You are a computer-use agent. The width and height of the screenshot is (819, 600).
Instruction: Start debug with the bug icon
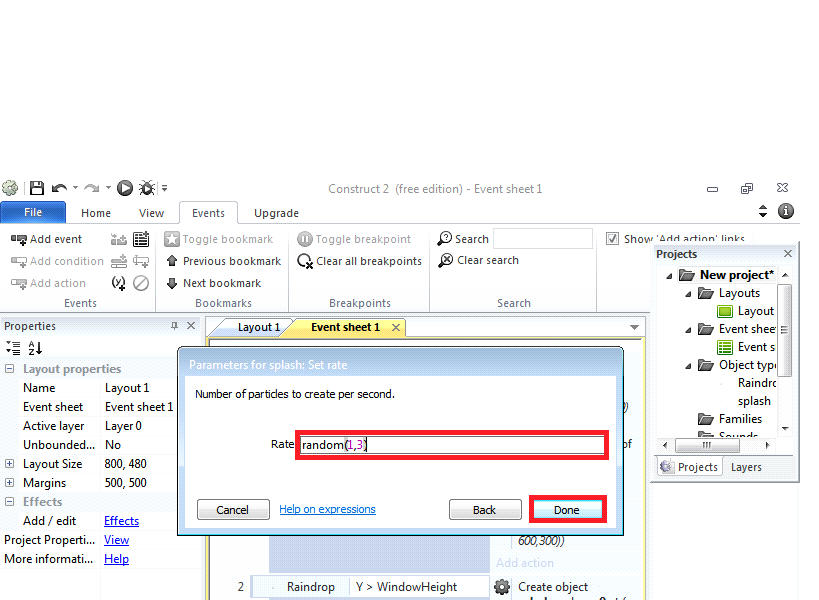[x=147, y=188]
